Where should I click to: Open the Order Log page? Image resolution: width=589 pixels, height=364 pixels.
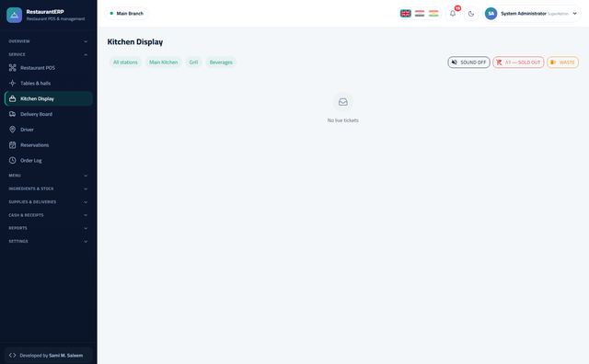49,160
